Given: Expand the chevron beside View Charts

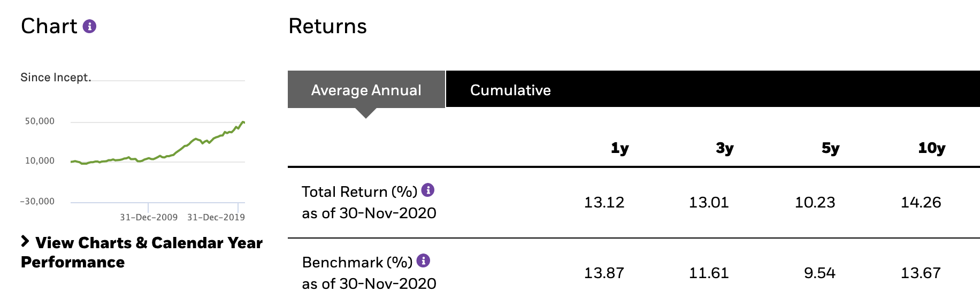Looking at the screenshot, I should click(25, 241).
